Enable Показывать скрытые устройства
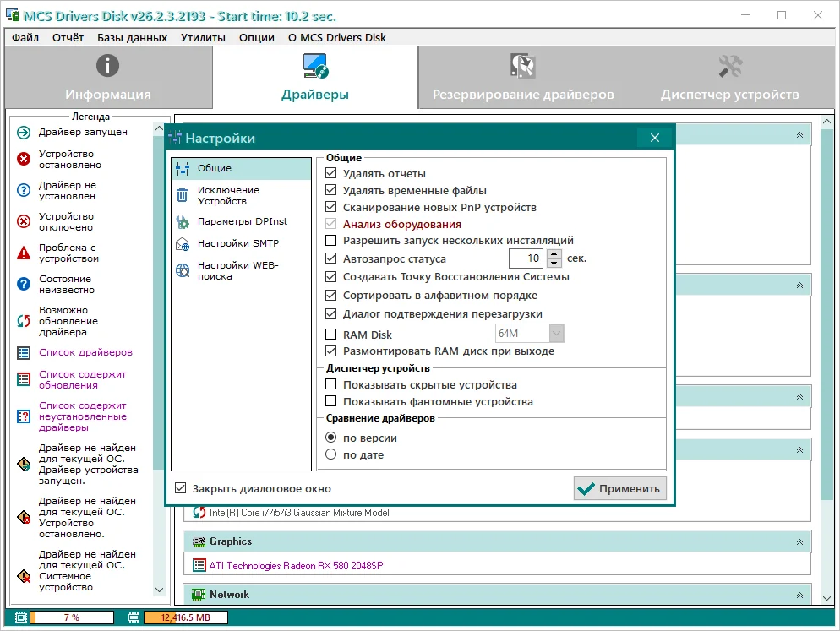Viewport: 840px width, 631px height. pyautogui.click(x=331, y=384)
